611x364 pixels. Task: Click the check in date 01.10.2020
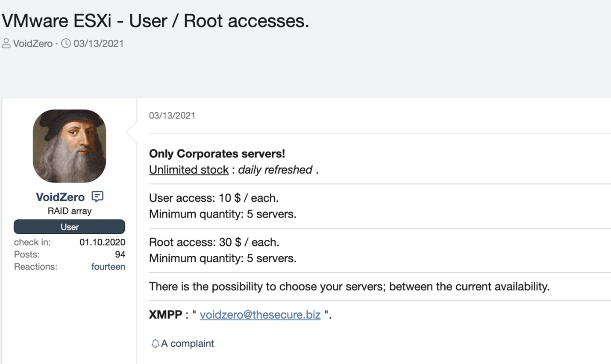103,242
